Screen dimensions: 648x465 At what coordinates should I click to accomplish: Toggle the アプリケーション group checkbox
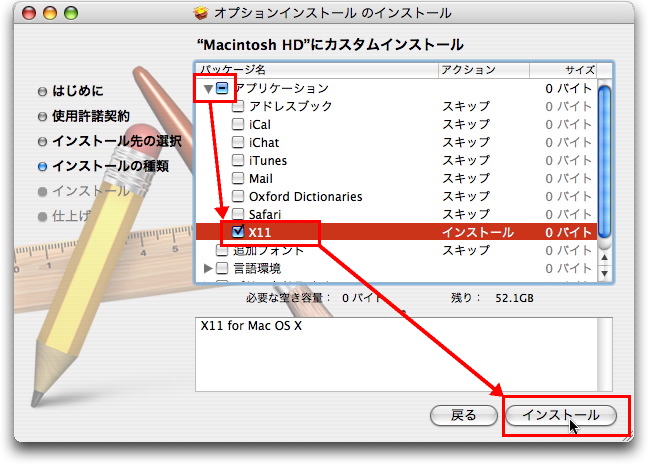(x=222, y=88)
